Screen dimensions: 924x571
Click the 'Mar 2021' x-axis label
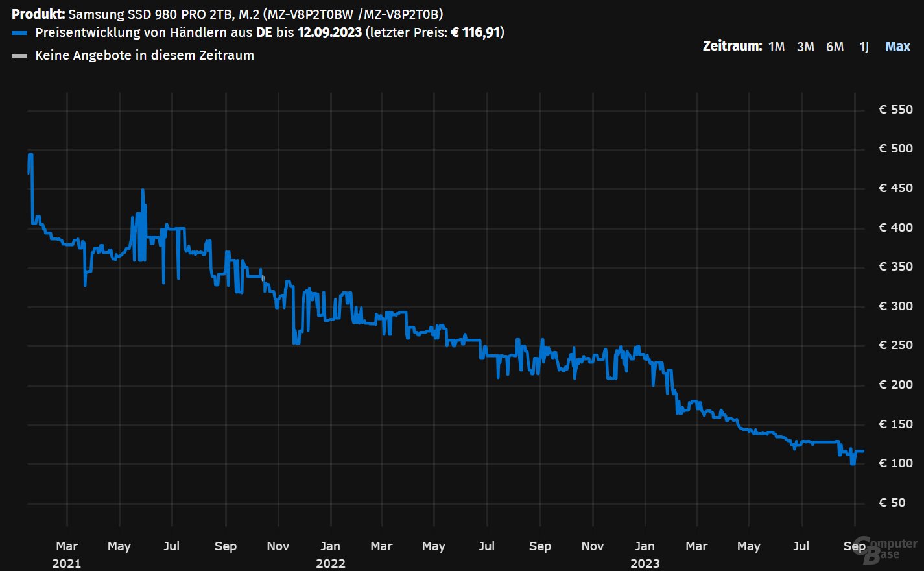point(67,555)
